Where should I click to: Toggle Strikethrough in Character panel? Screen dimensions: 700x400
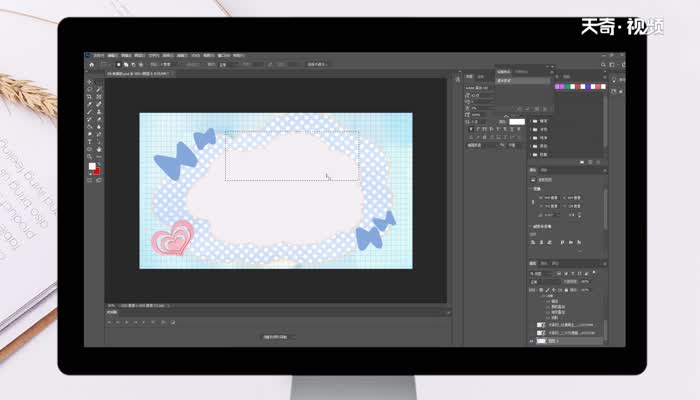pyautogui.click(x=518, y=129)
